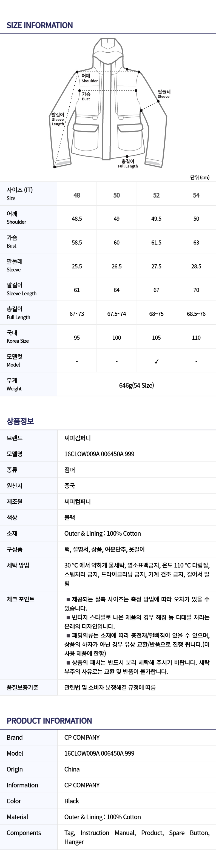Click the 단위 (cm) unit label
Screen dimensions: 216x868
(x=200, y=177)
